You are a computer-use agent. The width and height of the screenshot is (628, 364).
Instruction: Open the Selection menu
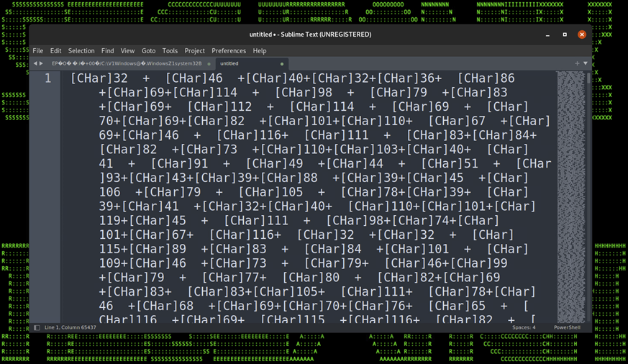pyautogui.click(x=81, y=51)
